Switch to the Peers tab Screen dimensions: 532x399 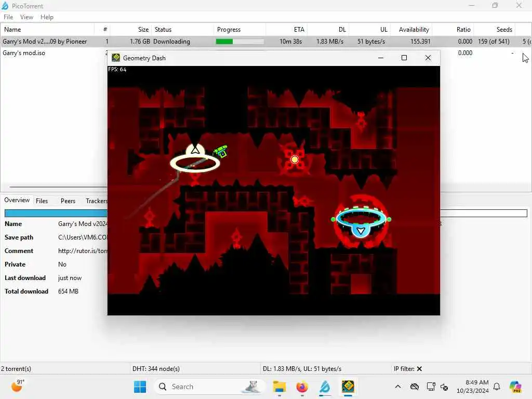click(68, 201)
